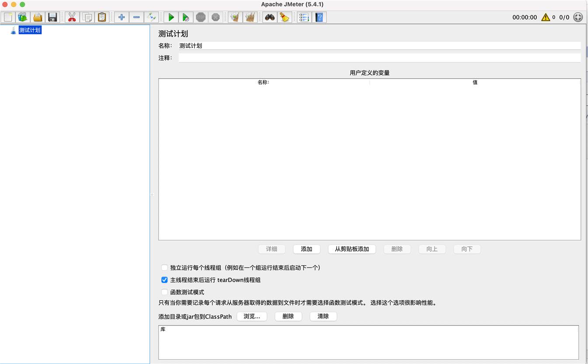The height and width of the screenshot is (364, 588).
Task: Start test with no pauses icon
Action: (186, 17)
